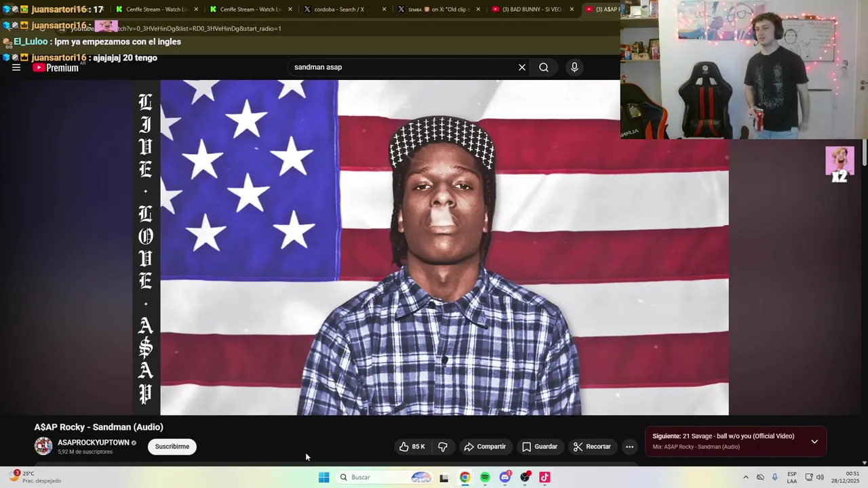Open Spotify from the taskbar

[485, 478]
